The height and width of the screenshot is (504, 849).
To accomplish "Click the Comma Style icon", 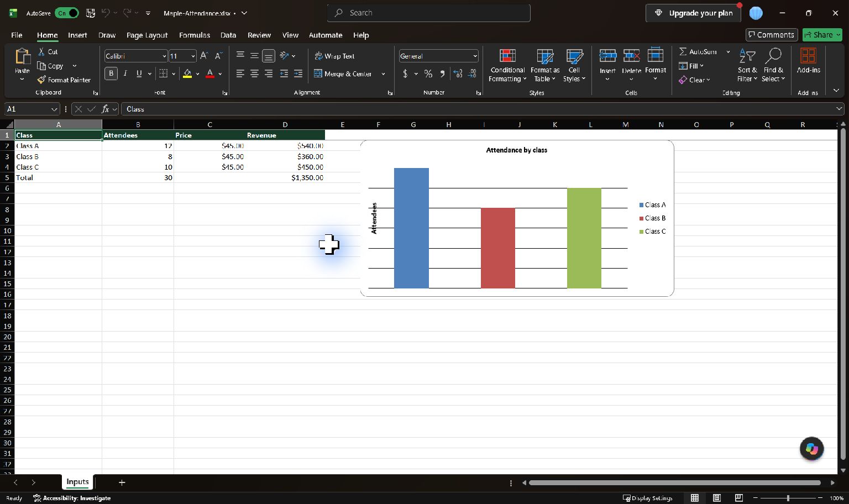I will point(442,73).
